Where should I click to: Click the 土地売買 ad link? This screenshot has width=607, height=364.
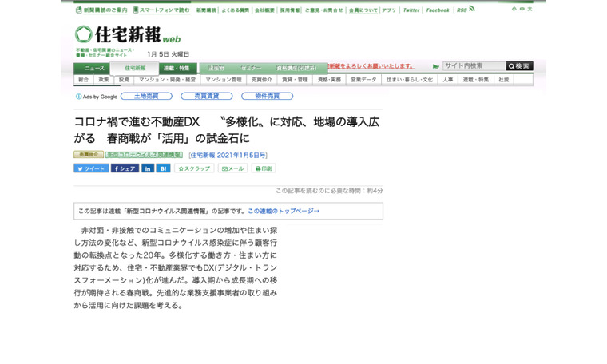point(146,96)
